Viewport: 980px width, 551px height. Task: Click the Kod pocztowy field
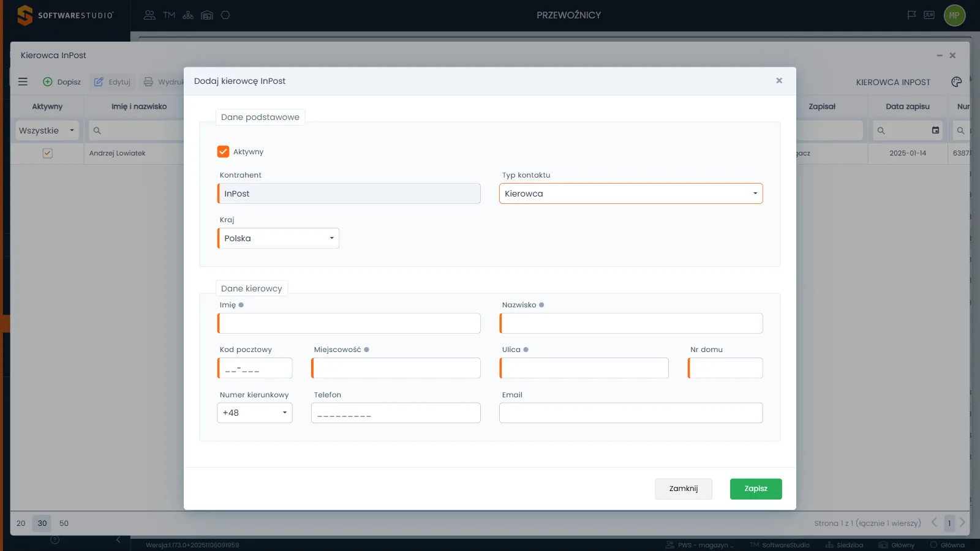(x=255, y=368)
